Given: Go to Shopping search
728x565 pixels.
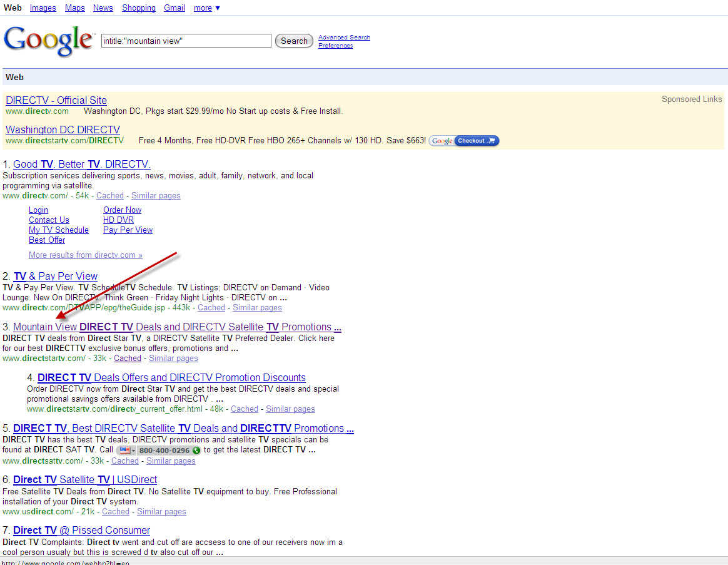Looking at the screenshot, I should pyautogui.click(x=139, y=8).
